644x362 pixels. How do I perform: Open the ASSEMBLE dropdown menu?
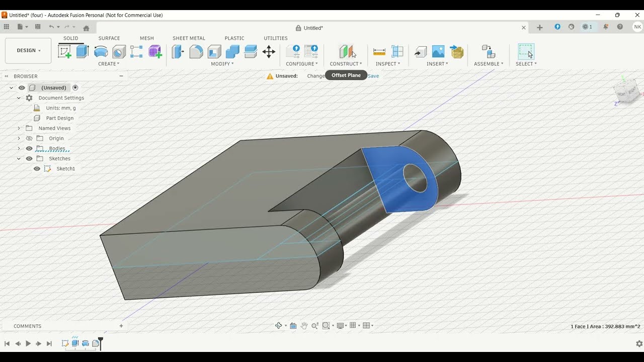(489, 64)
